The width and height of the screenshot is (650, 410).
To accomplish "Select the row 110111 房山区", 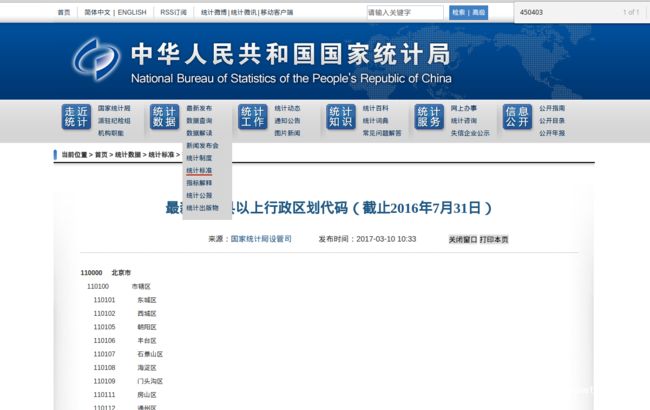I will click(x=125, y=395).
